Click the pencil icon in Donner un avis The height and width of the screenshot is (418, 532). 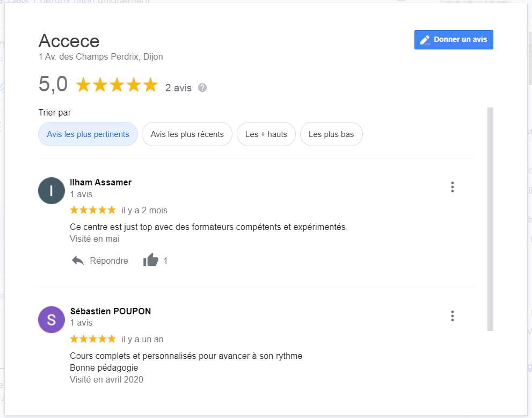425,40
